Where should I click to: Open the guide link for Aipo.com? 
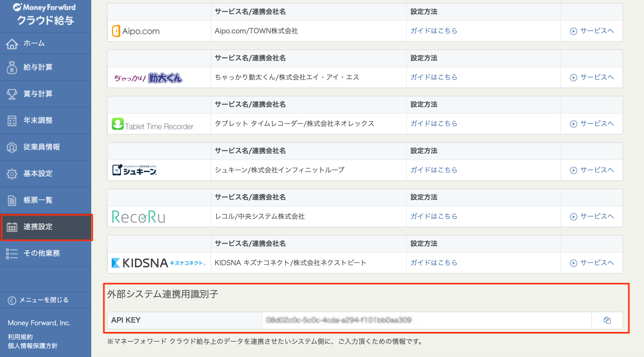[434, 31]
